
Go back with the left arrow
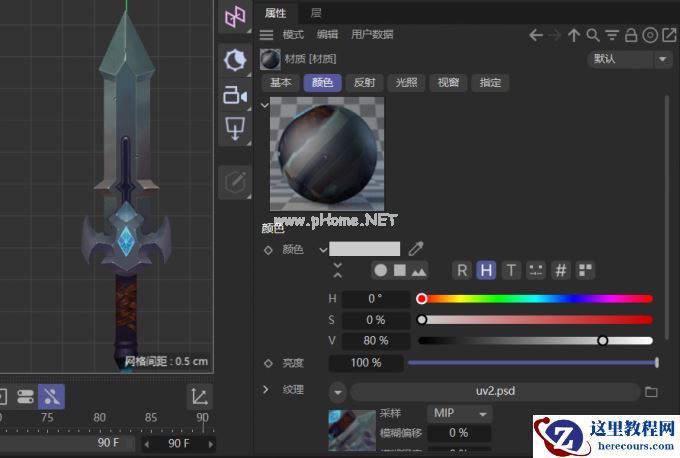pyautogui.click(x=536, y=35)
